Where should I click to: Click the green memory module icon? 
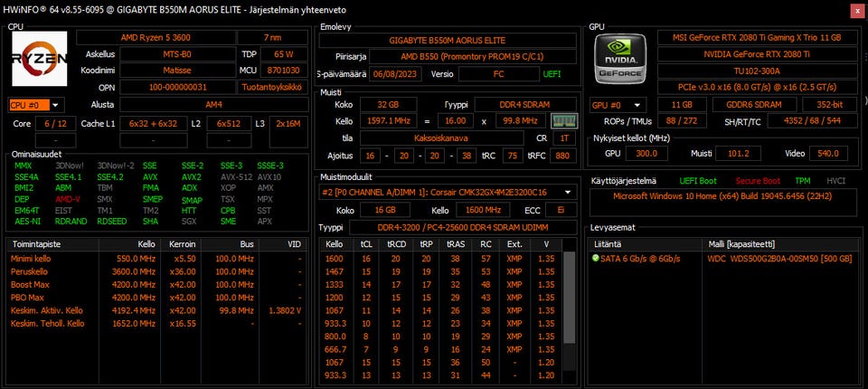[564, 121]
